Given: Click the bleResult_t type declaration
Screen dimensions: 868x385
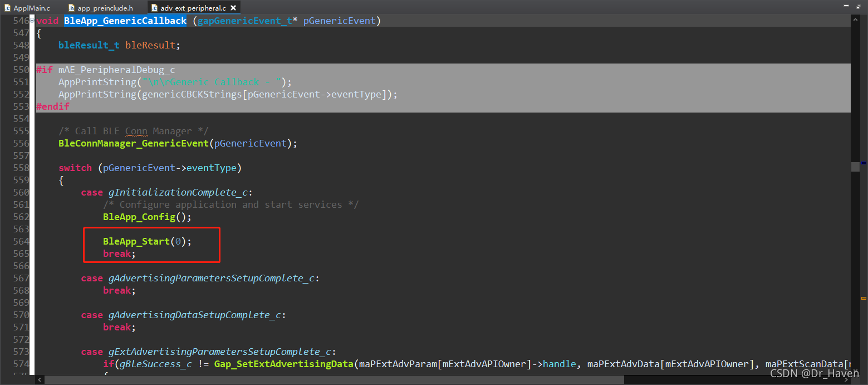Looking at the screenshot, I should coord(89,45).
